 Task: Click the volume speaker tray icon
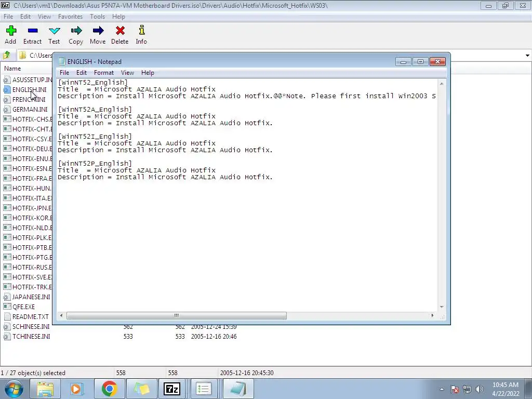480,389
